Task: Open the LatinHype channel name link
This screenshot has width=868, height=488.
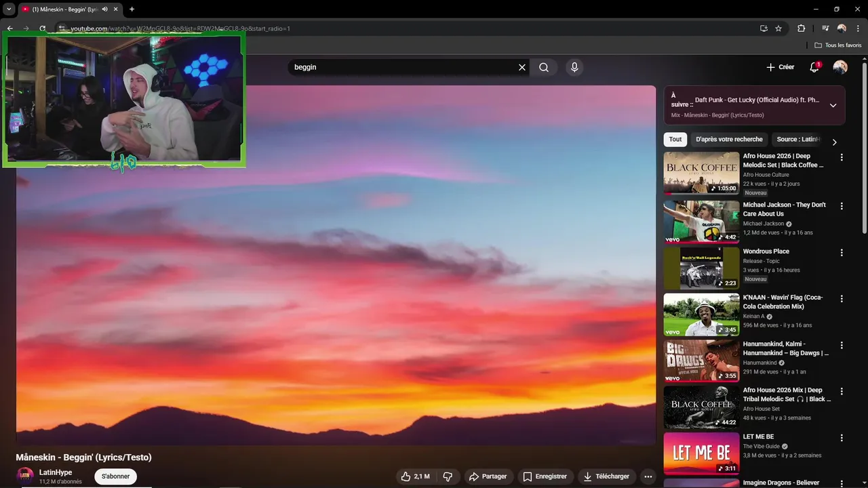Action: 56,472
